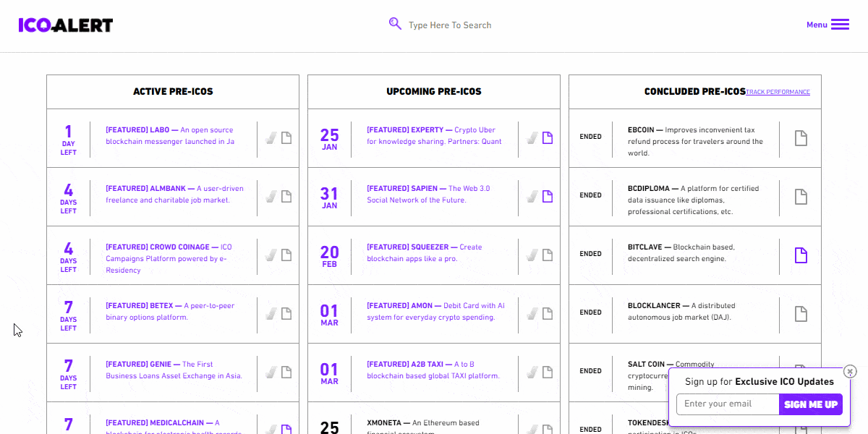Open the [FEATURED] AMON listing

click(x=435, y=312)
